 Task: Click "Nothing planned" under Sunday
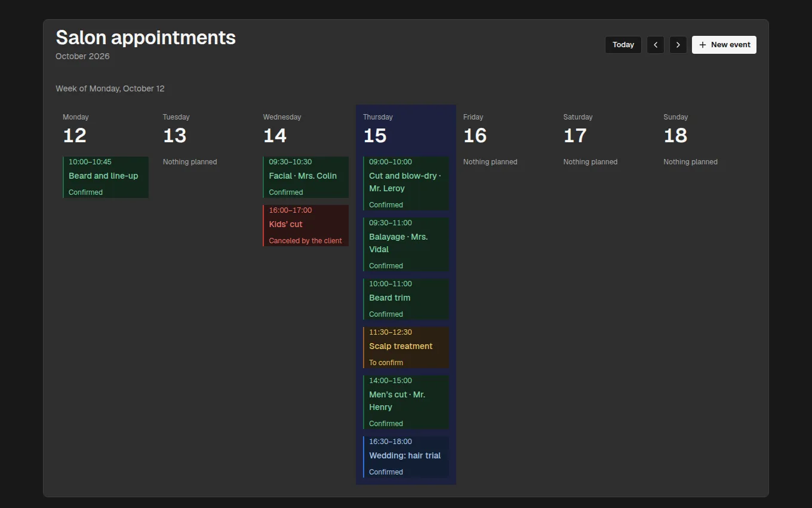tap(691, 162)
